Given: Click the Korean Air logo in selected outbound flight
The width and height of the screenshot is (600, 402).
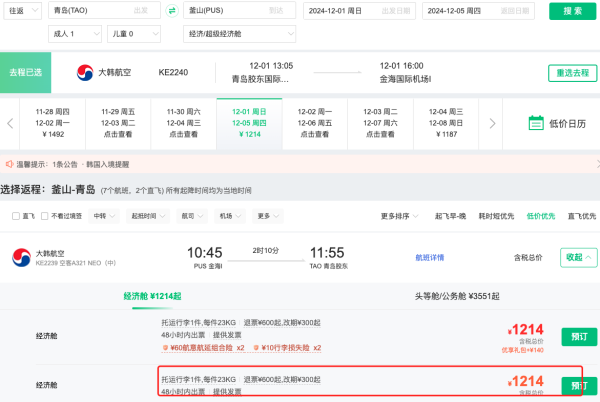Looking at the screenshot, I should point(85,73).
